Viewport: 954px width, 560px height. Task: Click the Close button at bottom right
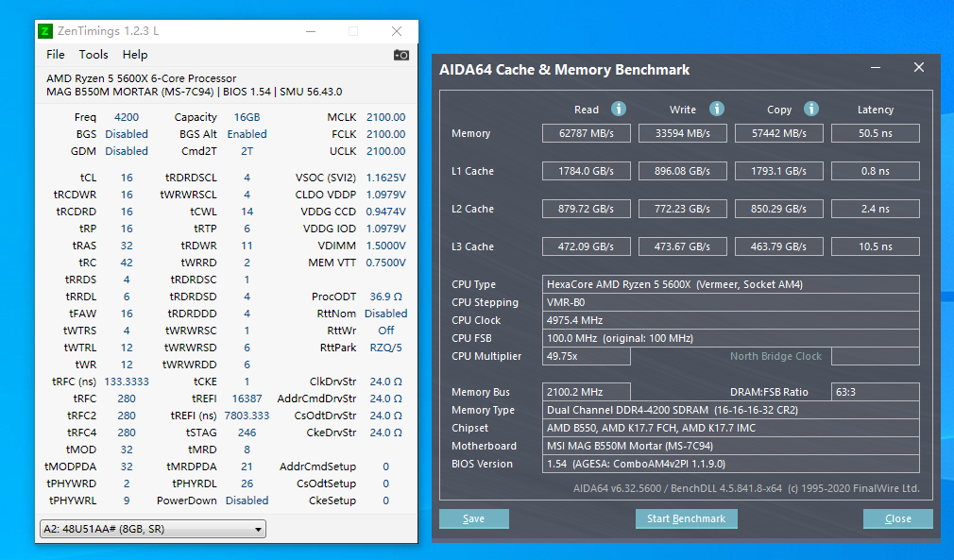click(x=897, y=518)
